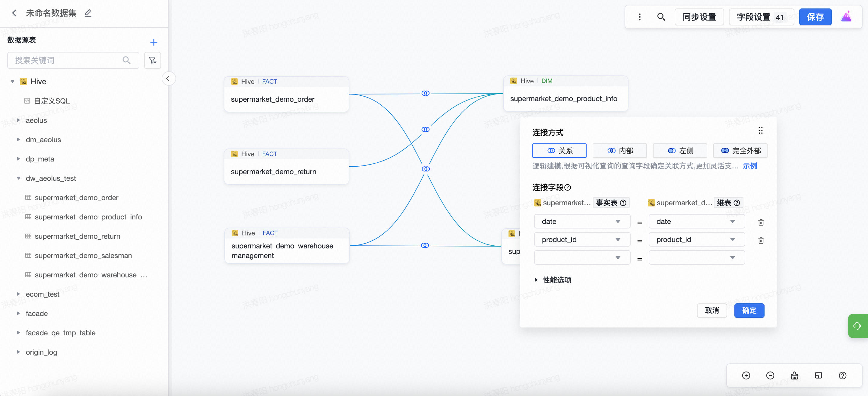Delete the date join field row
The image size is (868, 396).
[x=761, y=222]
